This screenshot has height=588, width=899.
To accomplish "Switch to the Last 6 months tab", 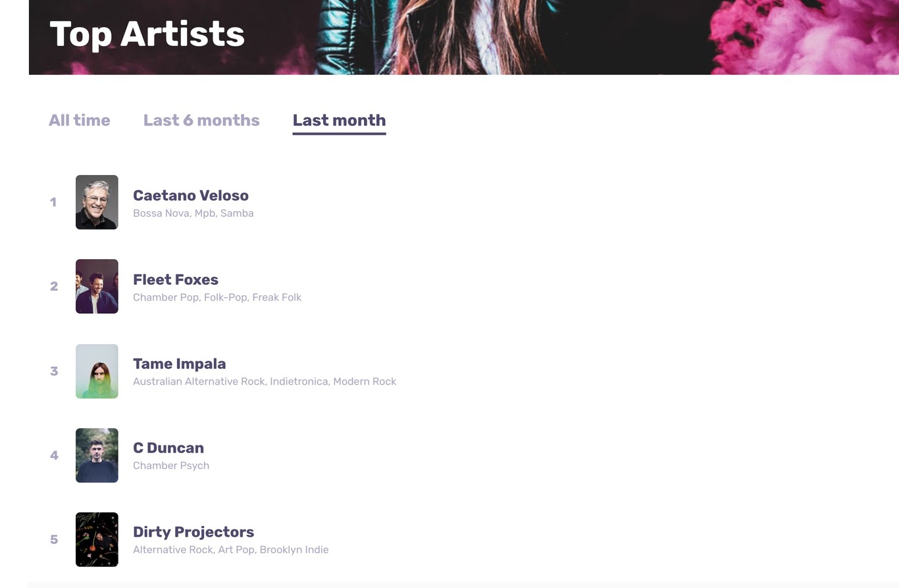I will point(201,120).
